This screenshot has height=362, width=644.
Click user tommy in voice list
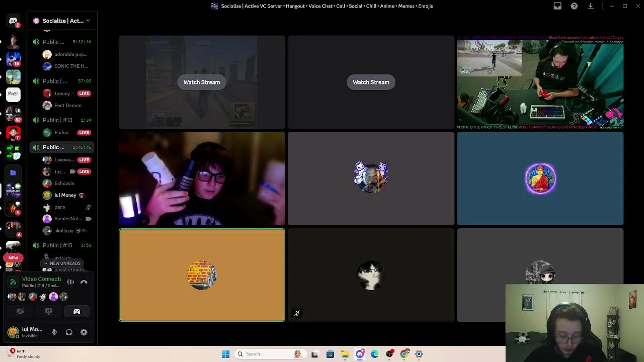point(67,94)
